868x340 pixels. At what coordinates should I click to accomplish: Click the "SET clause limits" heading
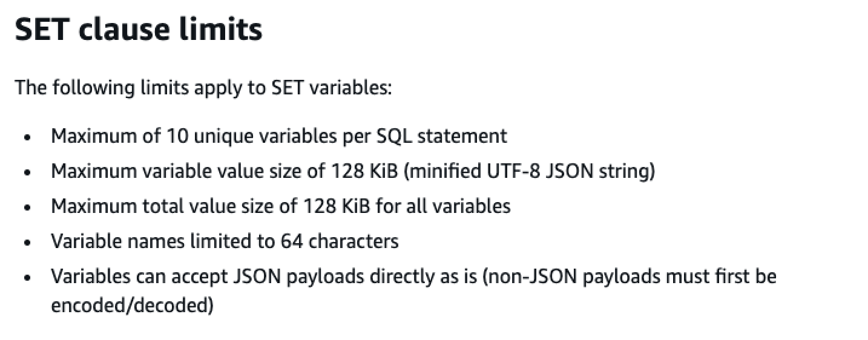click(138, 29)
